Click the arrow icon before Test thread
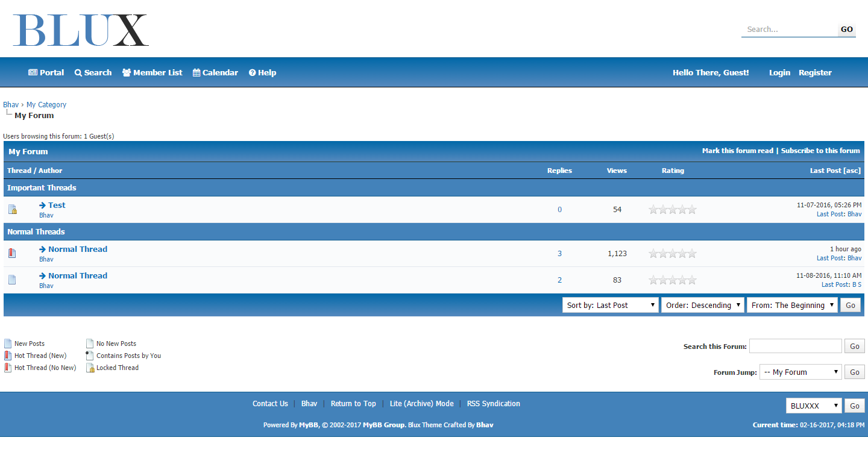Image resolution: width=868 pixels, height=455 pixels. (x=43, y=206)
